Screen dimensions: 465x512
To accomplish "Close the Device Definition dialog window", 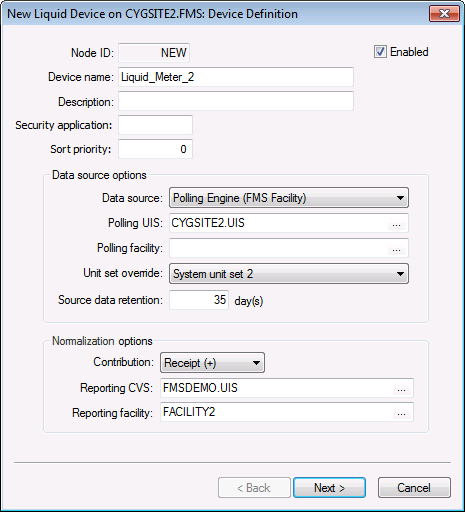I will (444, 14).
